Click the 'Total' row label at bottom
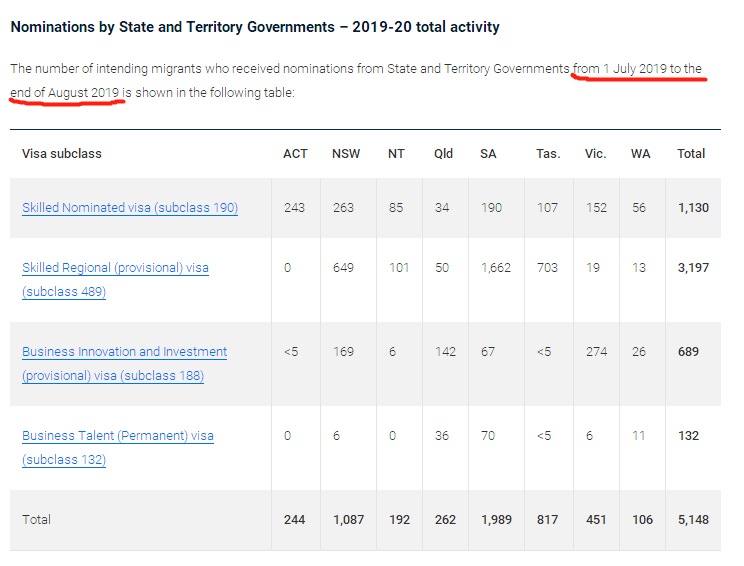The image size is (744, 566). tap(36, 520)
